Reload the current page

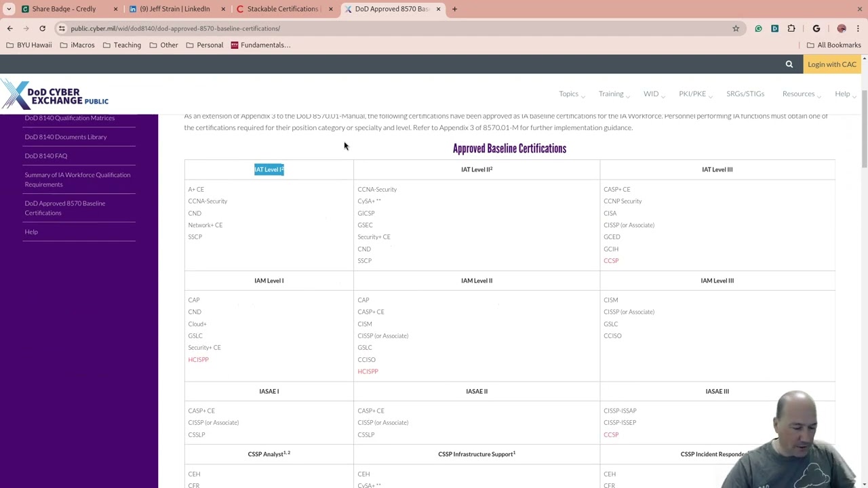pyautogui.click(x=42, y=28)
